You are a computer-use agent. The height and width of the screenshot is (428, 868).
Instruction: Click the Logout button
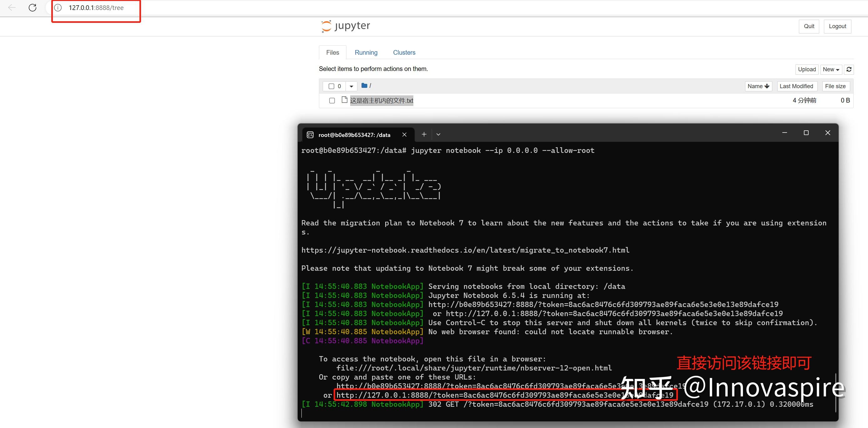[837, 26]
